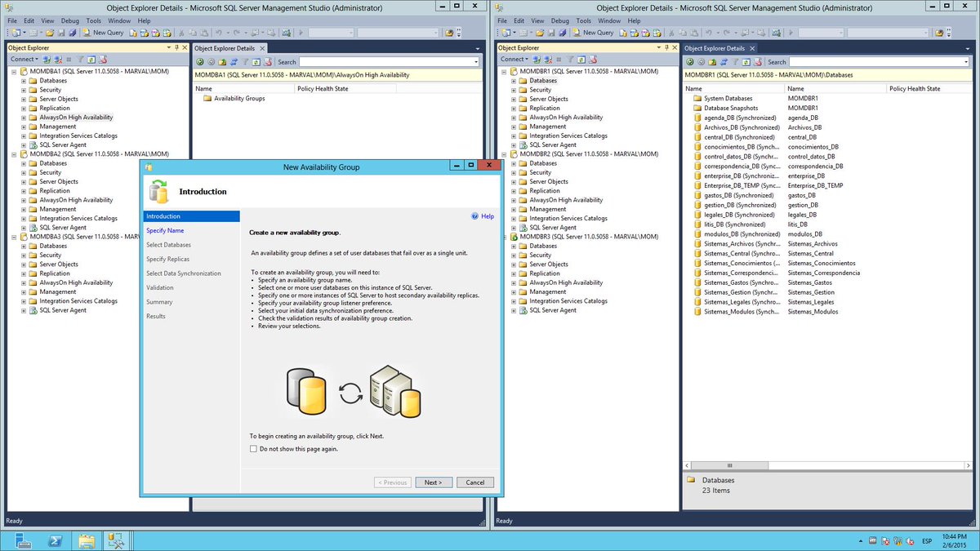Click Refresh icon in right Object Explorer toolbar
Image resolution: width=980 pixels, height=551 pixels.
[x=581, y=59]
